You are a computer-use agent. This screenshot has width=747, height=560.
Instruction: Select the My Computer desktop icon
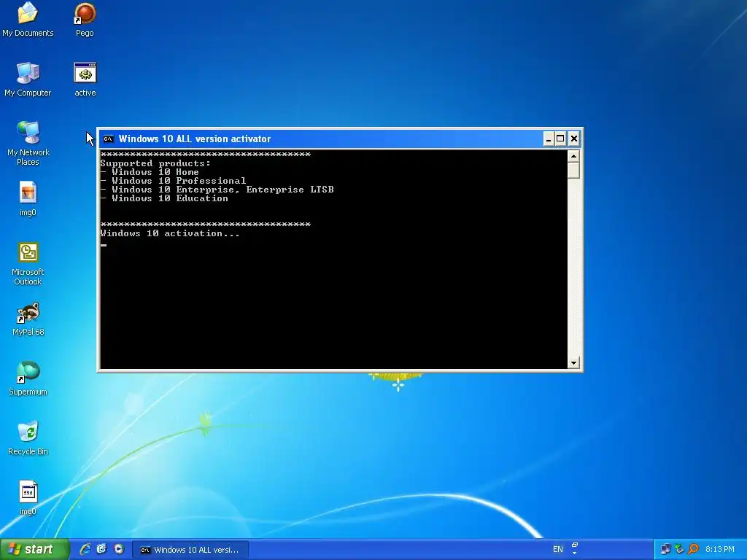coord(28,79)
